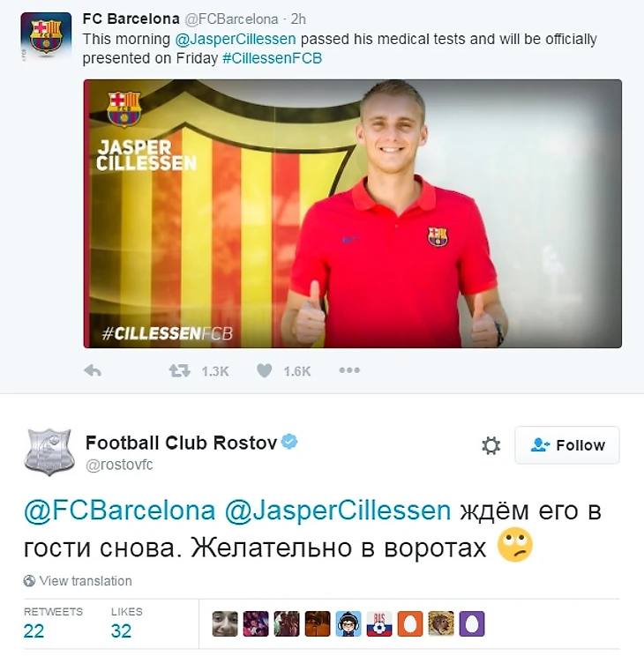View the Jasper Cillessen announcement photo
The image size is (644, 656).
click(353, 213)
